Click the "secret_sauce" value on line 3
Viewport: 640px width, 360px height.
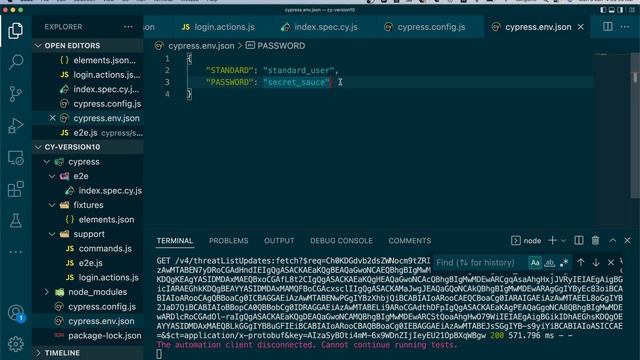pos(297,82)
